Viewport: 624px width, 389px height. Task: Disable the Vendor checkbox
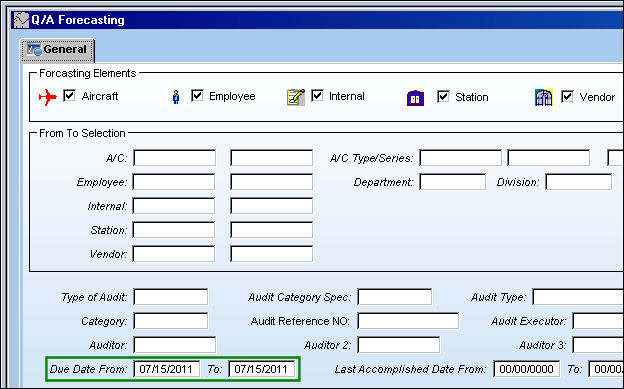[567, 96]
